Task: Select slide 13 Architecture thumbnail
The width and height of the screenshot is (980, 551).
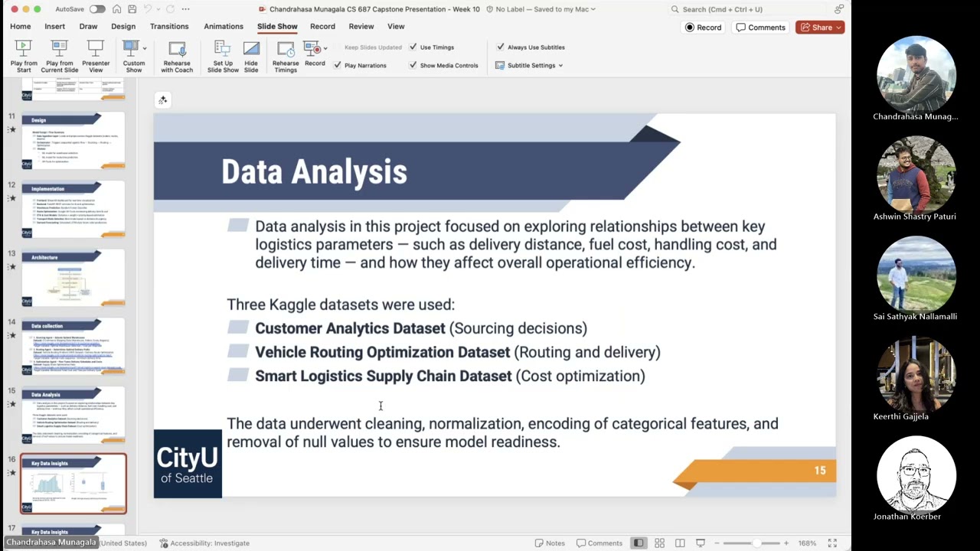Action: pyautogui.click(x=73, y=279)
